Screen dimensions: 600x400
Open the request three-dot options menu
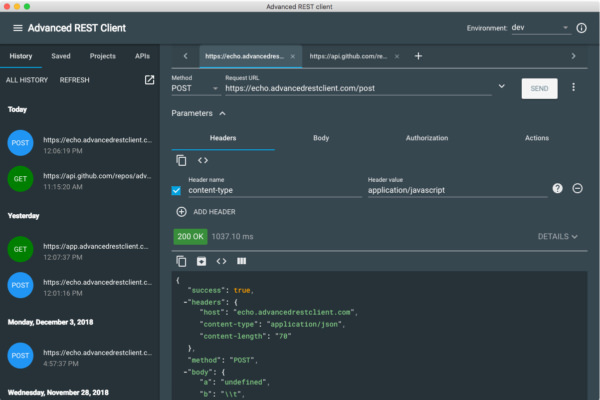tap(573, 88)
